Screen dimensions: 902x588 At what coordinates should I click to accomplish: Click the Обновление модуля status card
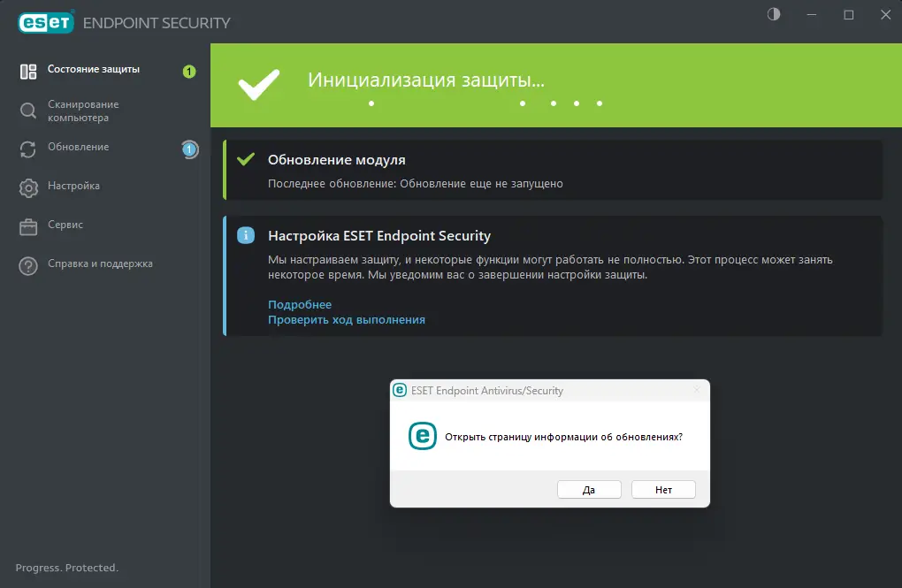click(554, 170)
